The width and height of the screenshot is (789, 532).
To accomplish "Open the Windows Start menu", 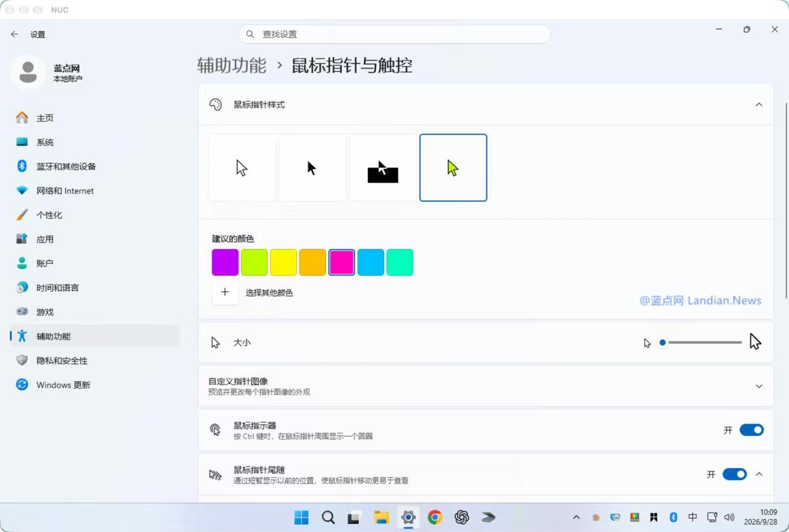I will 301,517.
